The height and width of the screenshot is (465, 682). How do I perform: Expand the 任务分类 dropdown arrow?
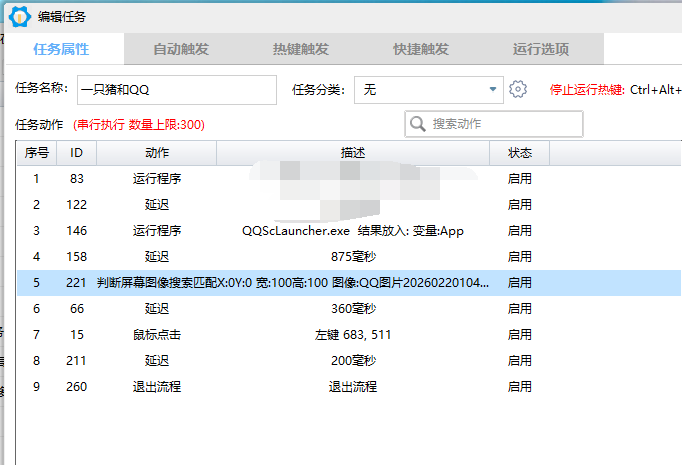[x=493, y=89]
